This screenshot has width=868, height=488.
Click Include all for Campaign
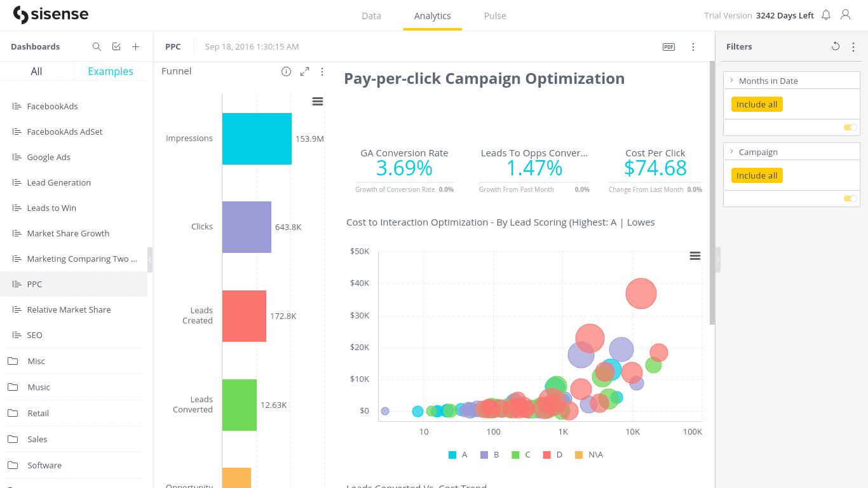tap(757, 175)
